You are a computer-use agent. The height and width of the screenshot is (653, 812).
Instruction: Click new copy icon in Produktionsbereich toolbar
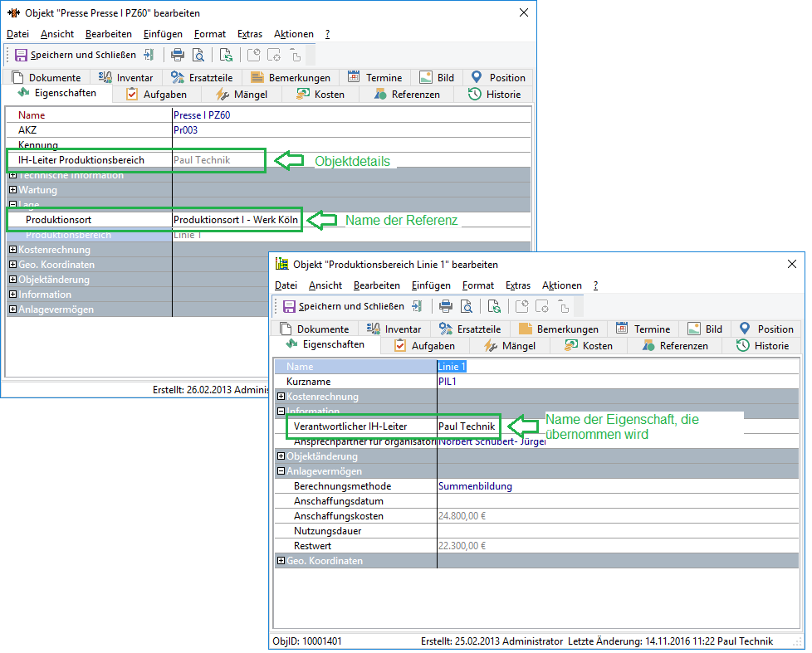tap(522, 306)
